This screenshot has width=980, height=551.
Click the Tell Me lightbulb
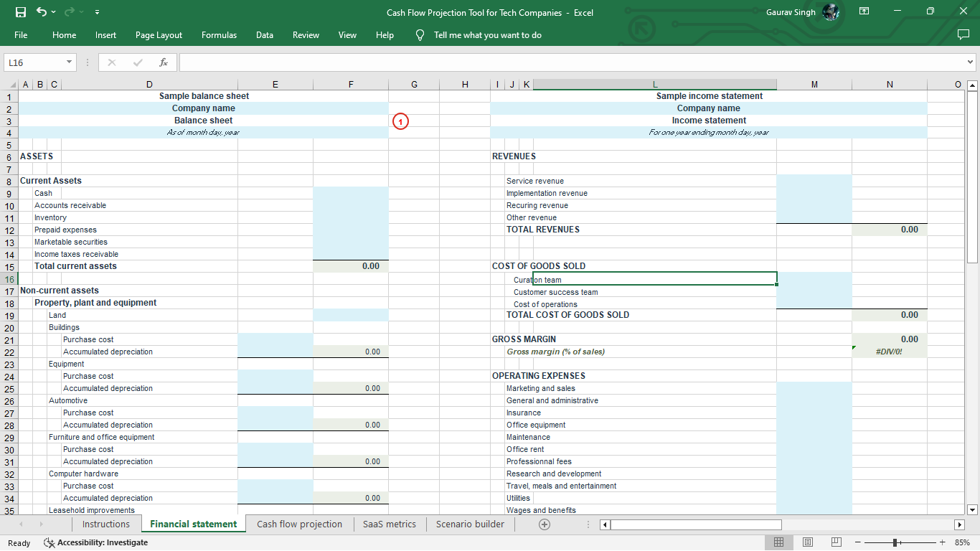[420, 34]
